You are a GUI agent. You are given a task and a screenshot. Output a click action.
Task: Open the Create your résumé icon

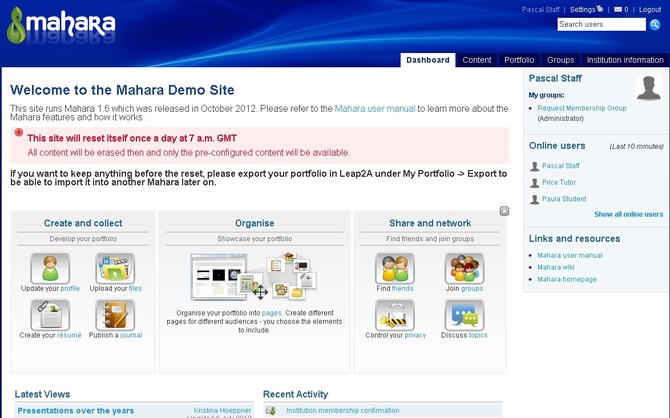coord(50,315)
